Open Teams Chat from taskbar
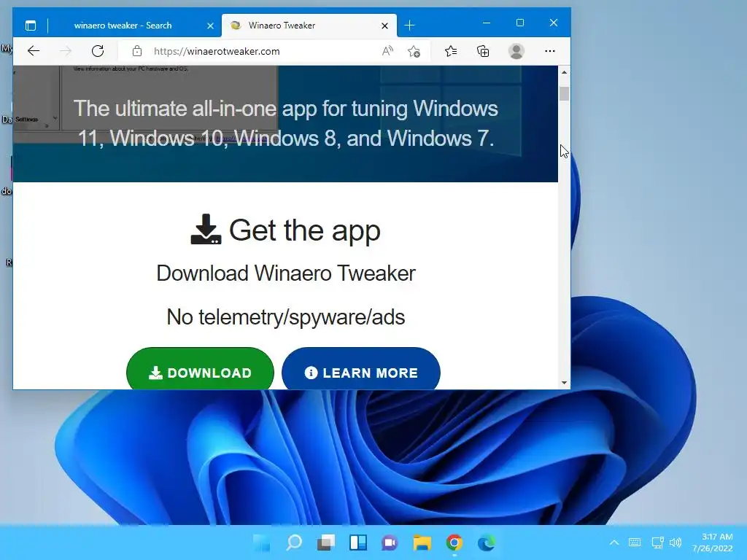The width and height of the screenshot is (747, 560). click(x=390, y=542)
